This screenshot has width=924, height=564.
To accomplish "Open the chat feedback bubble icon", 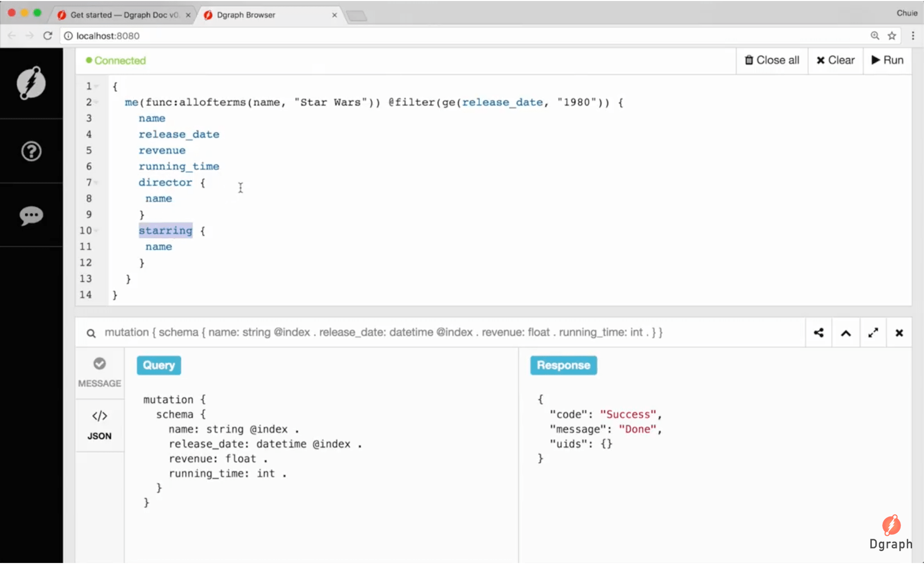I will pyautogui.click(x=31, y=215).
